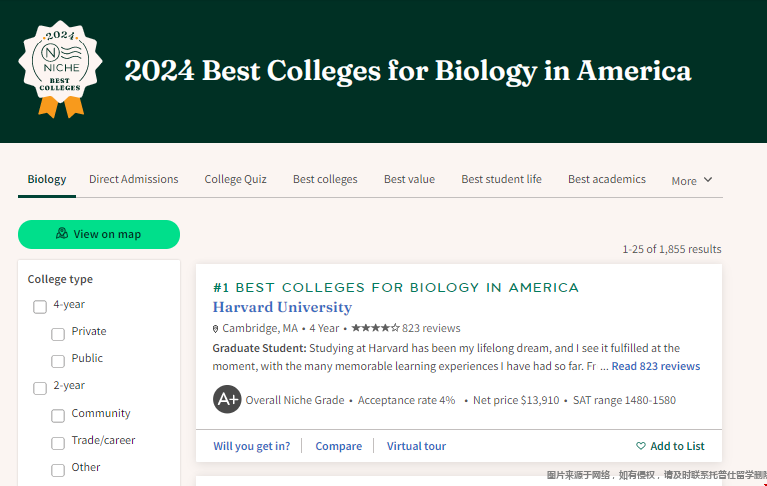The width and height of the screenshot is (767, 486).
Task: Click the star rating for Harvard University
Action: 375,328
